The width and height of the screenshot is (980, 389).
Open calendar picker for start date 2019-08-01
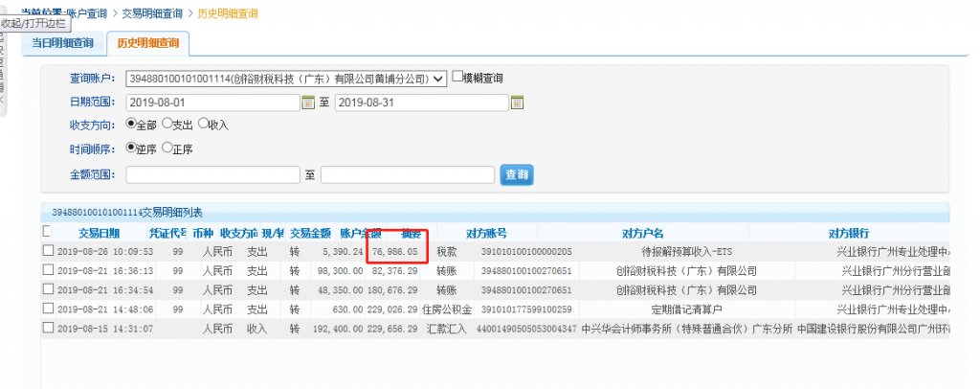pyautogui.click(x=308, y=103)
